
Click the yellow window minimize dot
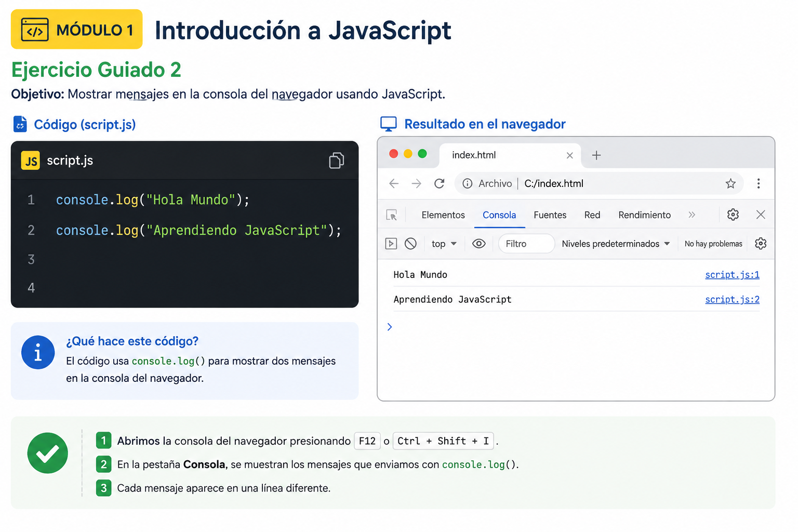pos(408,153)
